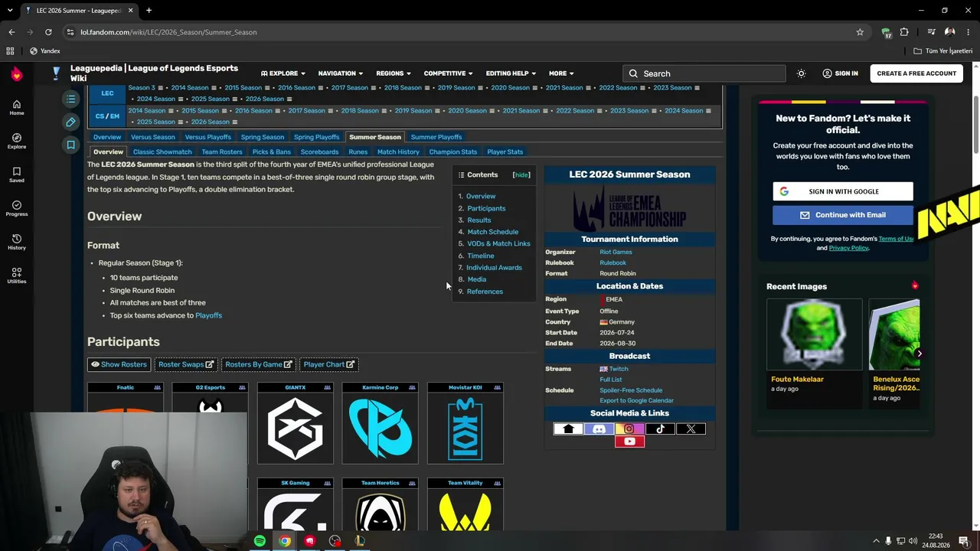Expand the More dropdown menu
Screen dimensions: 980x551
pos(561,73)
